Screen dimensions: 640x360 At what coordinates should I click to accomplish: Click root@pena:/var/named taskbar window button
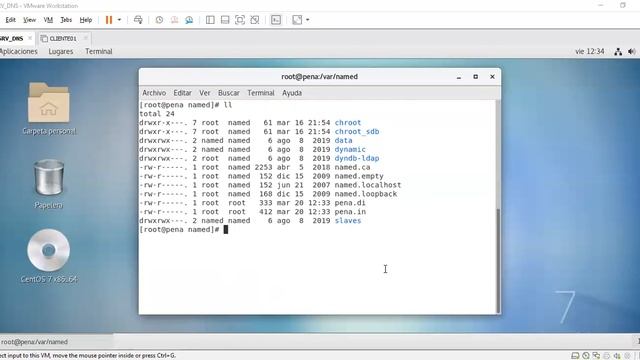[56, 342]
